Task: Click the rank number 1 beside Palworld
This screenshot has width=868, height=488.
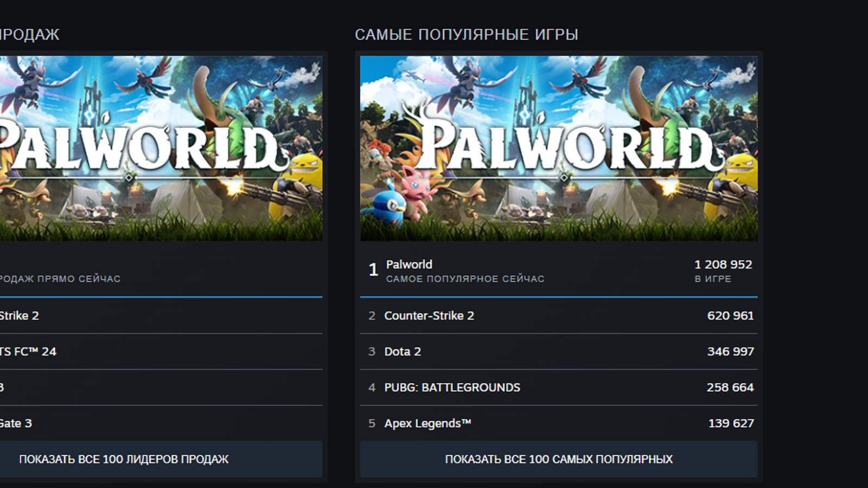Action: (373, 269)
